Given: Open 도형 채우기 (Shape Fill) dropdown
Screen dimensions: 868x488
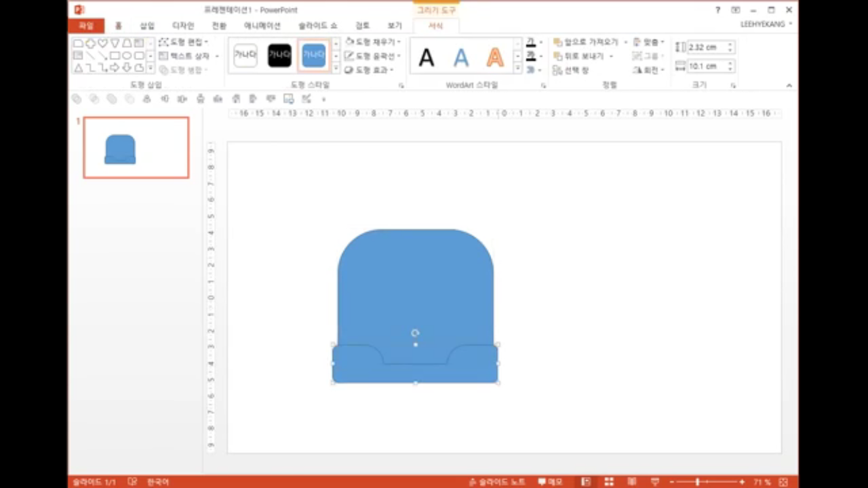Looking at the screenshot, I should click(373, 42).
